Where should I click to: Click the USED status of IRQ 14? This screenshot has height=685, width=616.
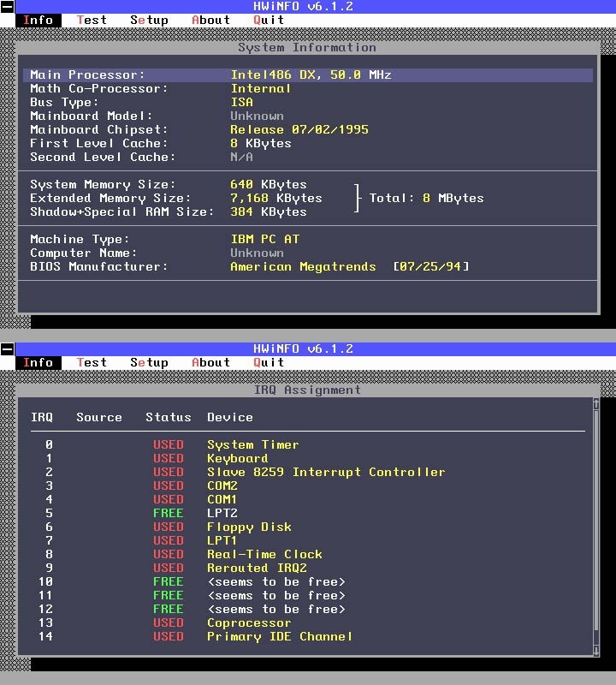coord(169,636)
